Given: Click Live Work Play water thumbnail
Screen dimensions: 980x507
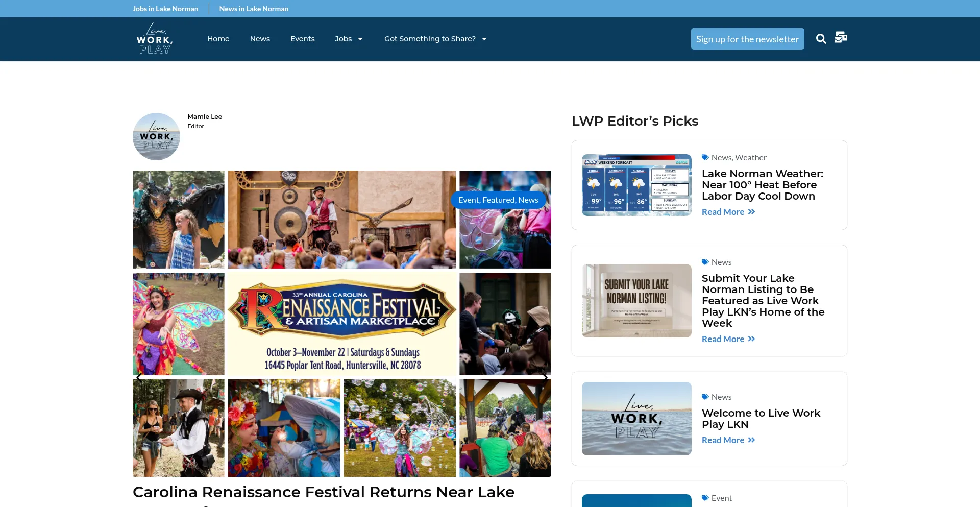Looking at the screenshot, I should click(x=636, y=419).
